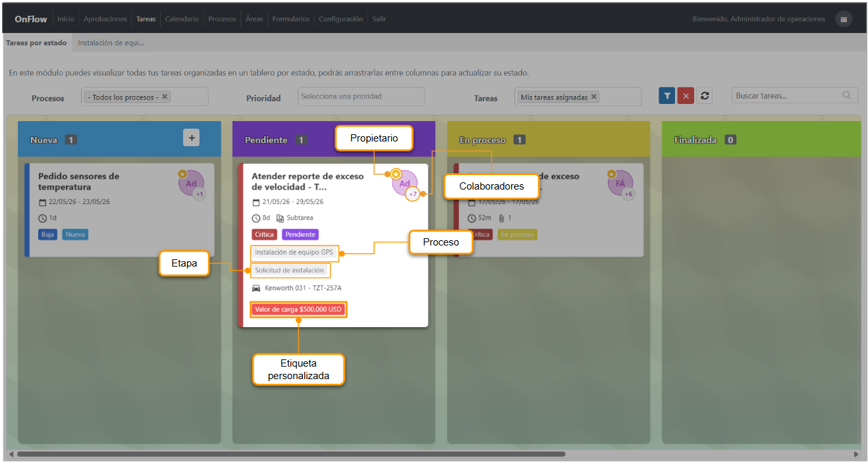Open the apps grid icon beside the welcome text
The width and height of the screenshot is (868, 466).
point(843,19)
